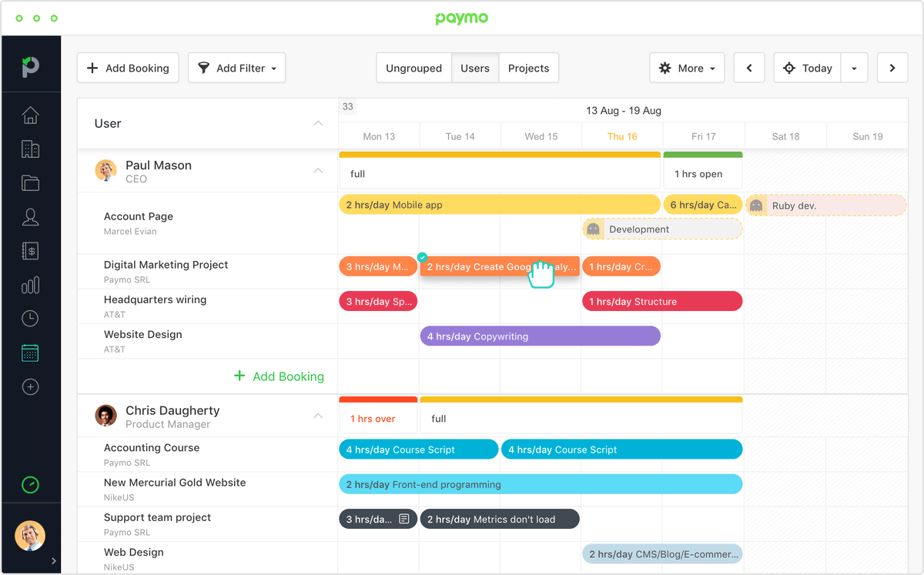Screen dimensions: 924x575
Task: Open the More settings dropdown
Action: [687, 68]
